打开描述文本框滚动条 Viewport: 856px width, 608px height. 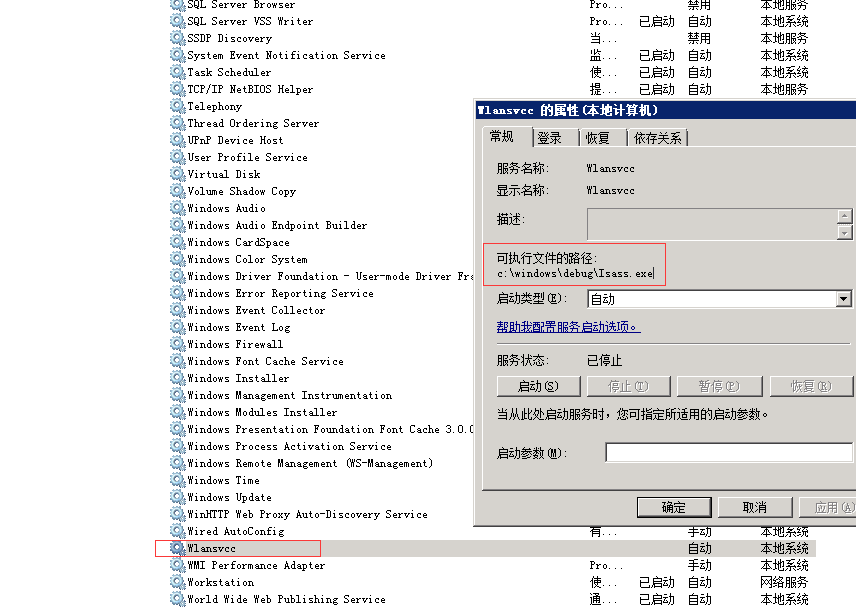(845, 222)
